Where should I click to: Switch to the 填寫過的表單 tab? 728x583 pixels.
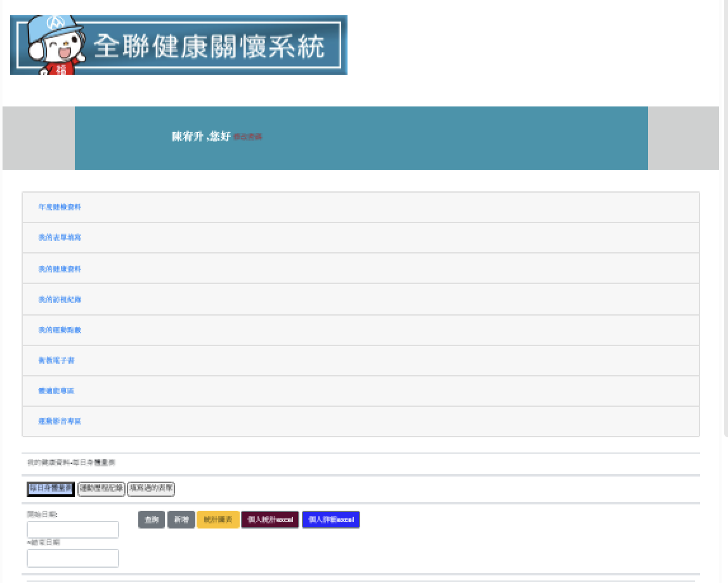(x=151, y=489)
